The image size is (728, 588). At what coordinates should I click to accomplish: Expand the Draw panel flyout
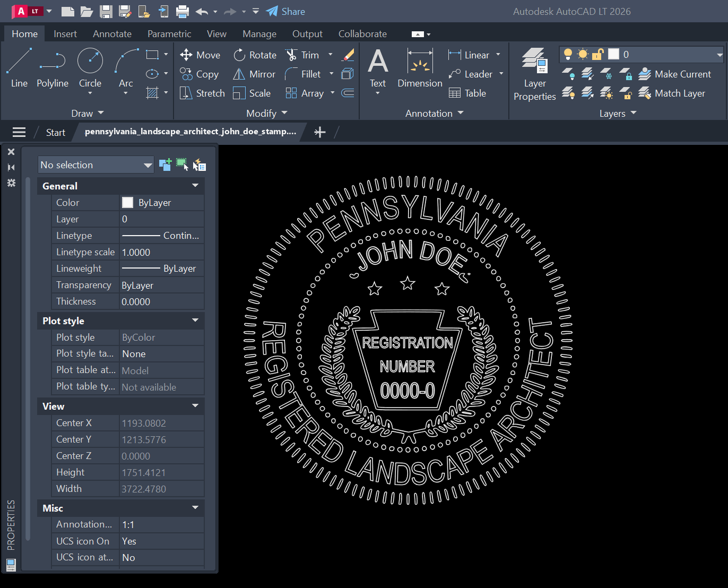[88, 113]
